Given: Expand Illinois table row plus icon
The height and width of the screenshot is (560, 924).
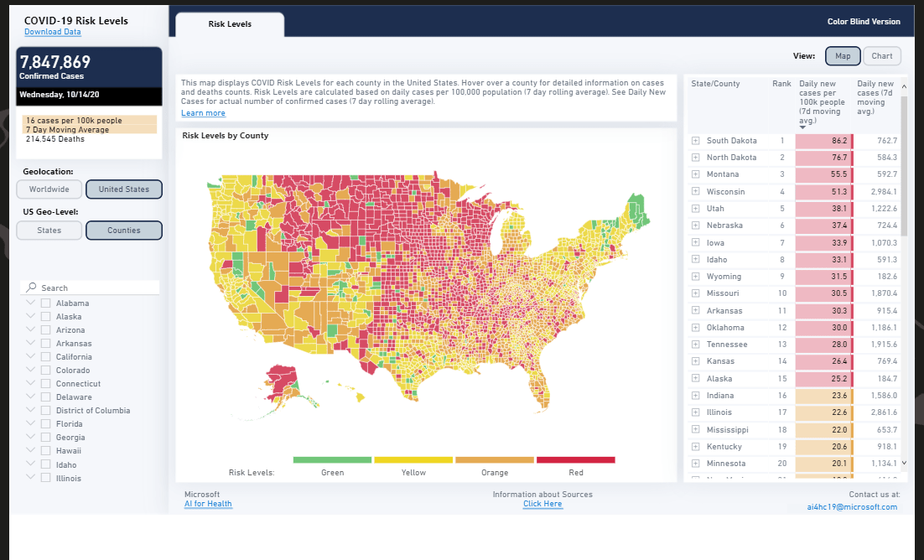Looking at the screenshot, I should (695, 412).
